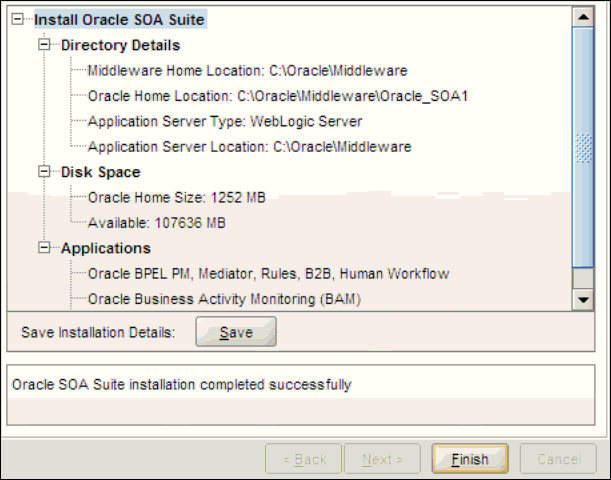Click the Directory Details heading

(x=120, y=45)
